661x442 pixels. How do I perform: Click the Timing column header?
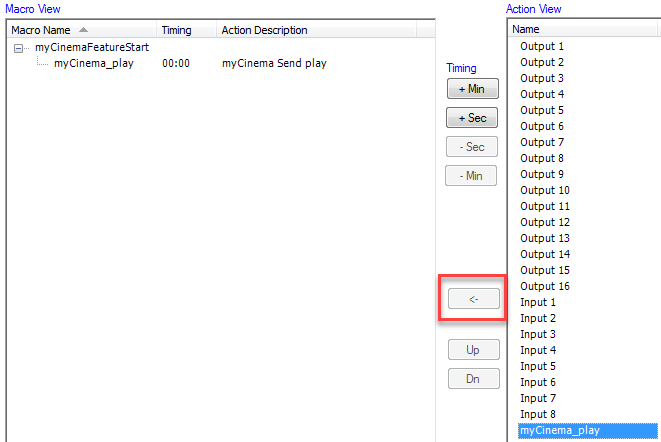coord(186,30)
